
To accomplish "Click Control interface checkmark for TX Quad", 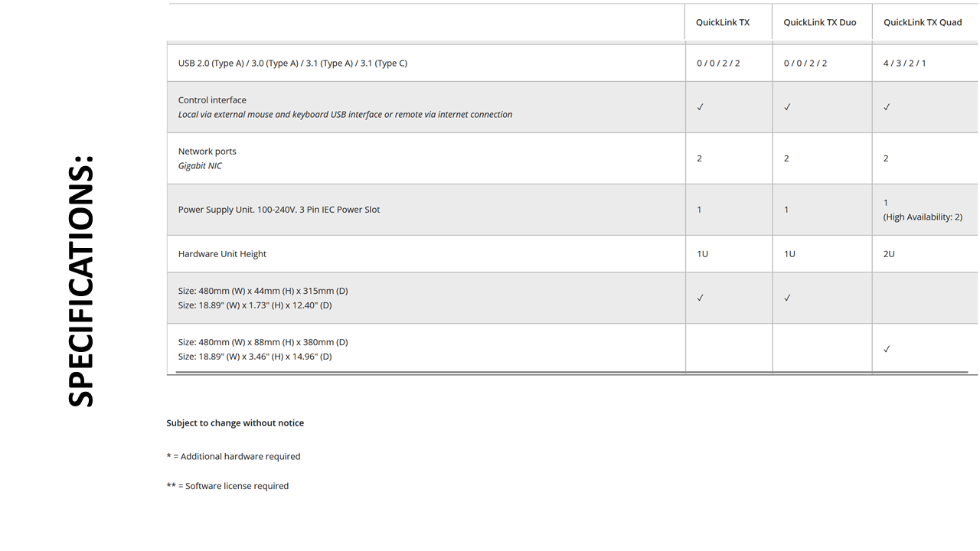I will 887,107.
